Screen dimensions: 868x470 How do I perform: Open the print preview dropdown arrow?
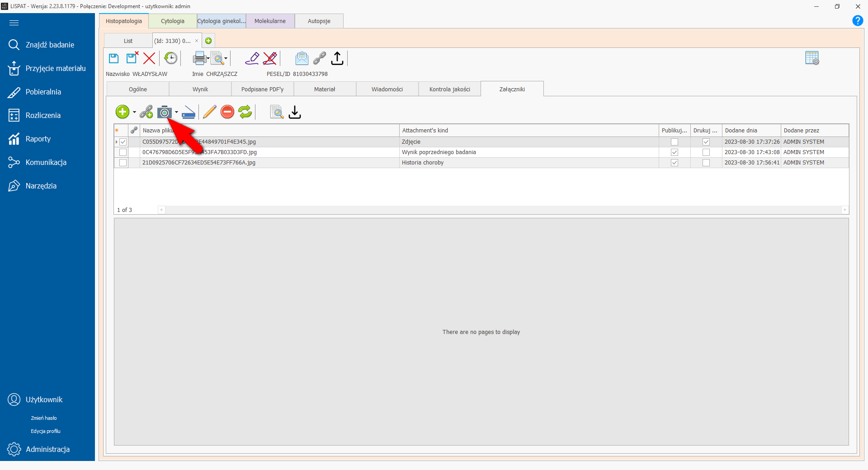[x=226, y=59]
